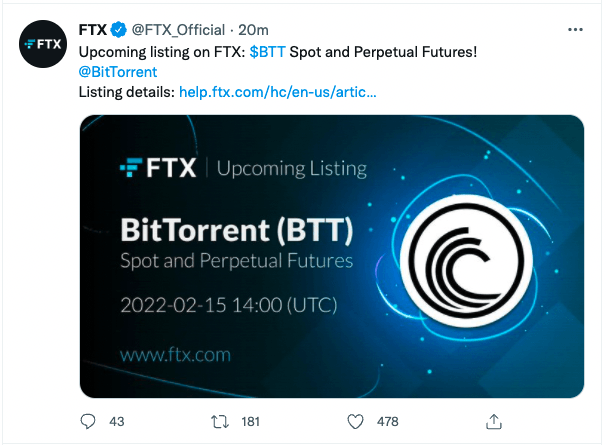606x445 pixels.
Task: Click the www.ftx.com text in banner
Action: click(x=175, y=354)
